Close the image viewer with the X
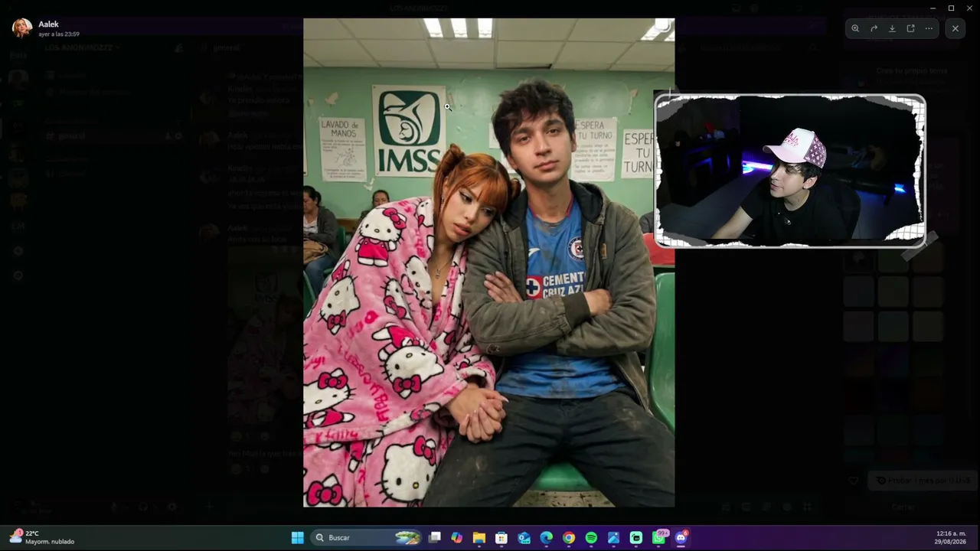This screenshot has height=551, width=980. [x=955, y=28]
